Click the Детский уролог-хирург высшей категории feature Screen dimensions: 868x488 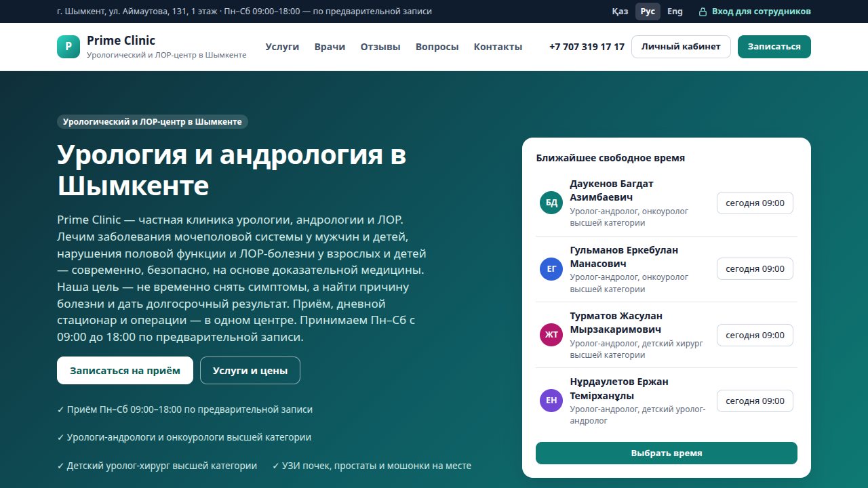157,466
